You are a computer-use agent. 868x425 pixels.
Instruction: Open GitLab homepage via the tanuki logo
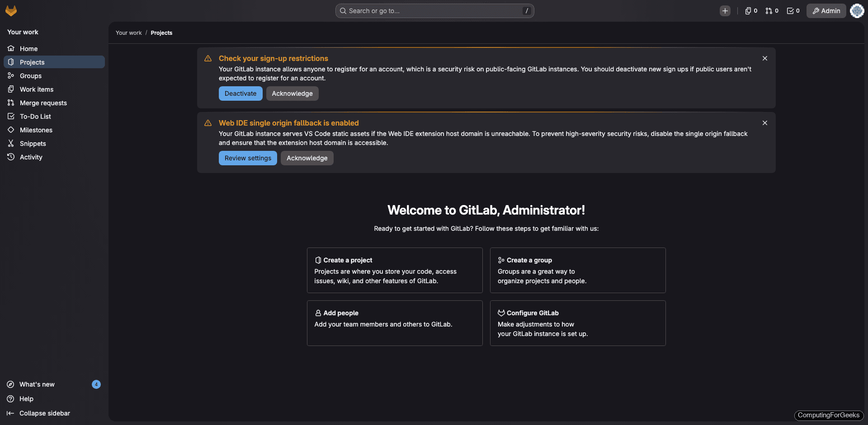11,10
